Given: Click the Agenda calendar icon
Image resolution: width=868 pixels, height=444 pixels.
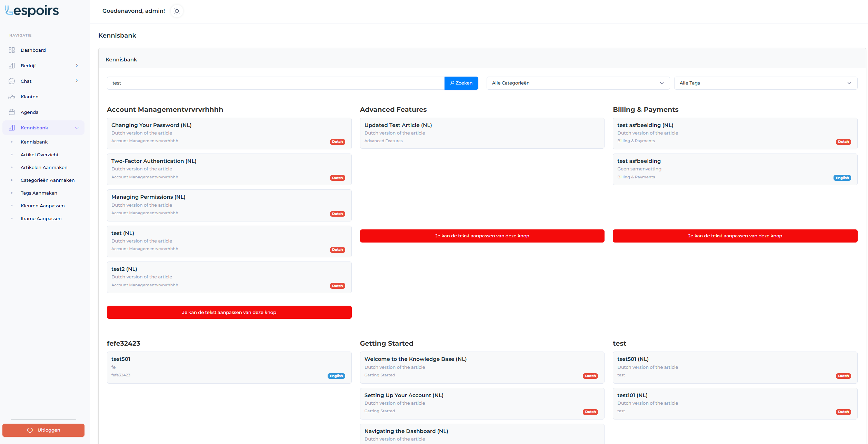Looking at the screenshot, I should (12, 112).
